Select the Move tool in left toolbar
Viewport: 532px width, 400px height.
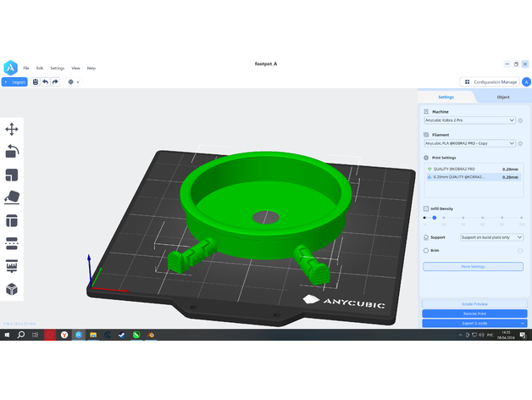(12, 129)
